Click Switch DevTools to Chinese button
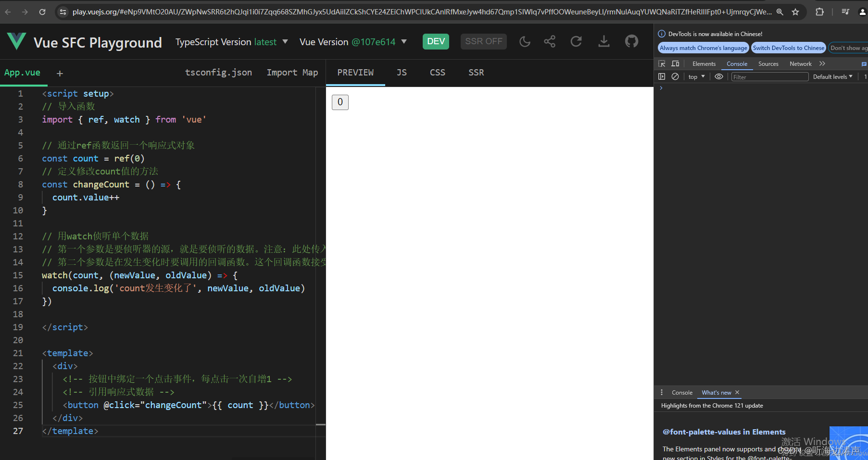 click(x=789, y=48)
